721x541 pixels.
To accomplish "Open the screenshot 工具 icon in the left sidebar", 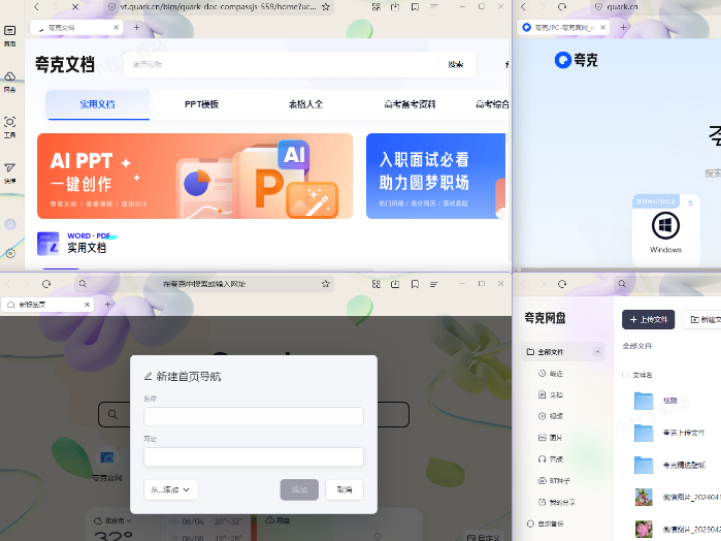I will pyautogui.click(x=10, y=122).
